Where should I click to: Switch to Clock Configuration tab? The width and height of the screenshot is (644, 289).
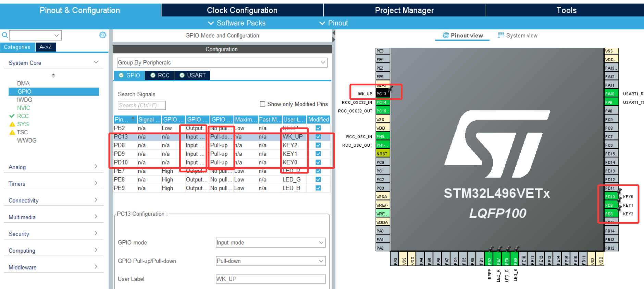[x=242, y=10]
